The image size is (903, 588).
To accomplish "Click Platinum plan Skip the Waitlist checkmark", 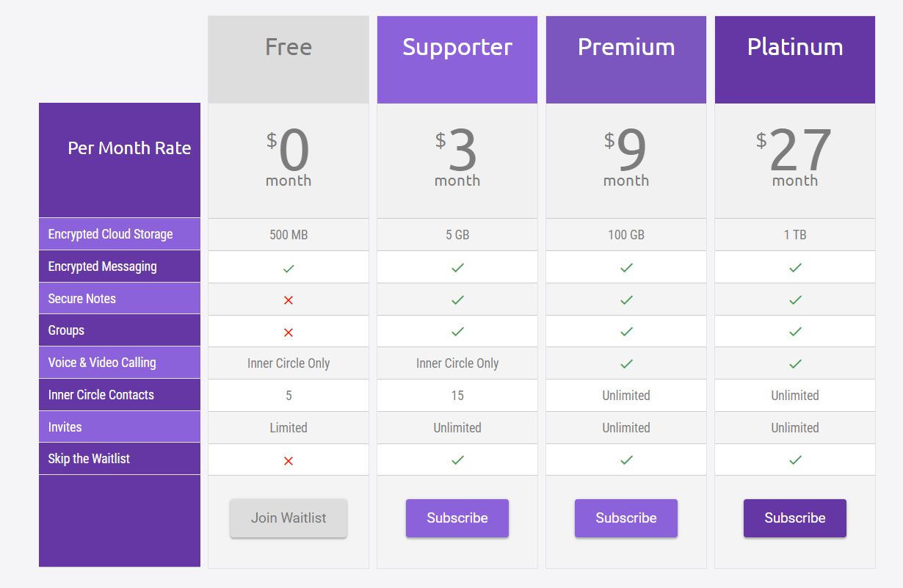I will 795,460.
